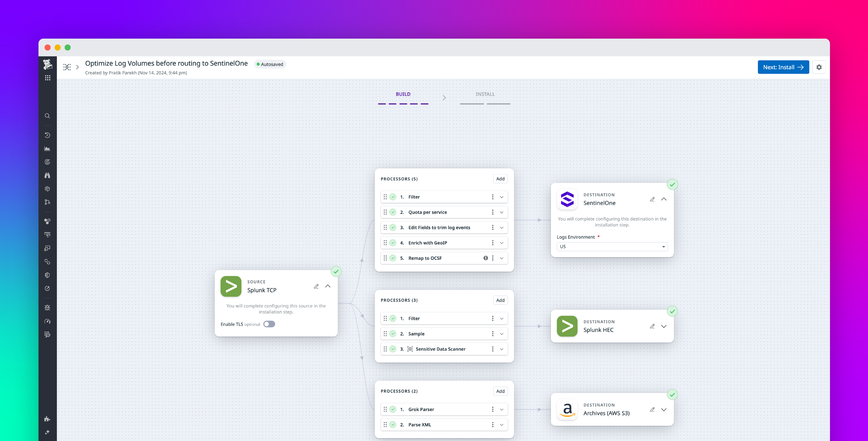
Task: Edit the Archives (AWS S3) destination pencil icon
Action: (652, 409)
